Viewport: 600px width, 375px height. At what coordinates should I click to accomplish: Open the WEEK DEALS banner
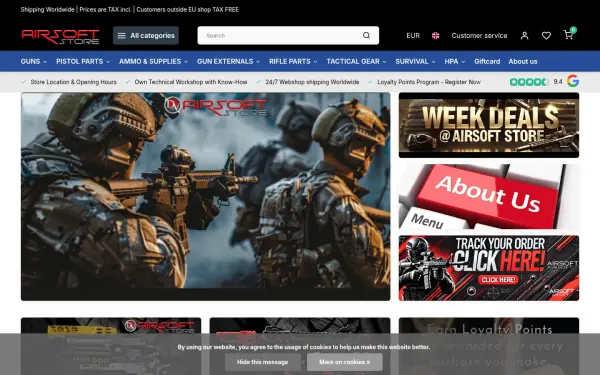(x=489, y=125)
